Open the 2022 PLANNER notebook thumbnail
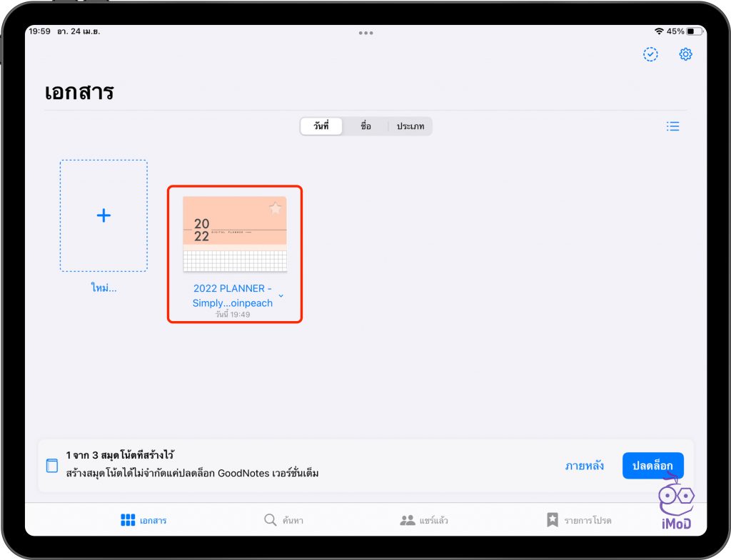Screen dimensions: 731x560 pyautogui.click(x=235, y=234)
